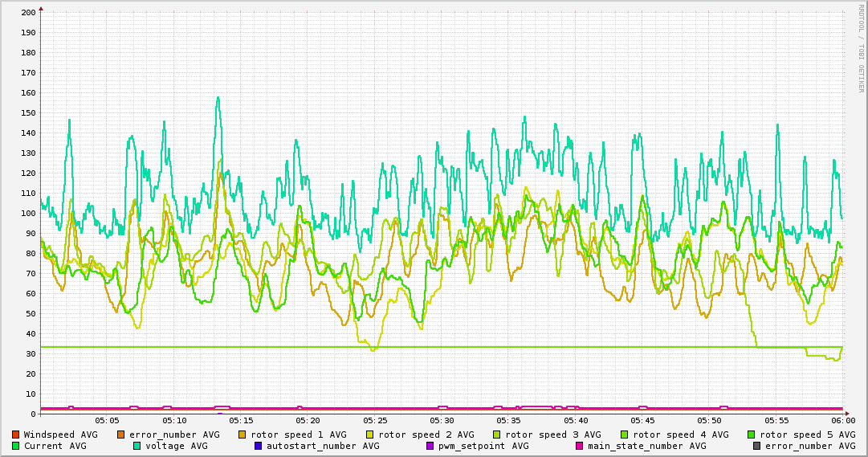Viewport: 868px width, 457px height.
Task: Click the 05:05 time axis label
Action: (x=108, y=420)
